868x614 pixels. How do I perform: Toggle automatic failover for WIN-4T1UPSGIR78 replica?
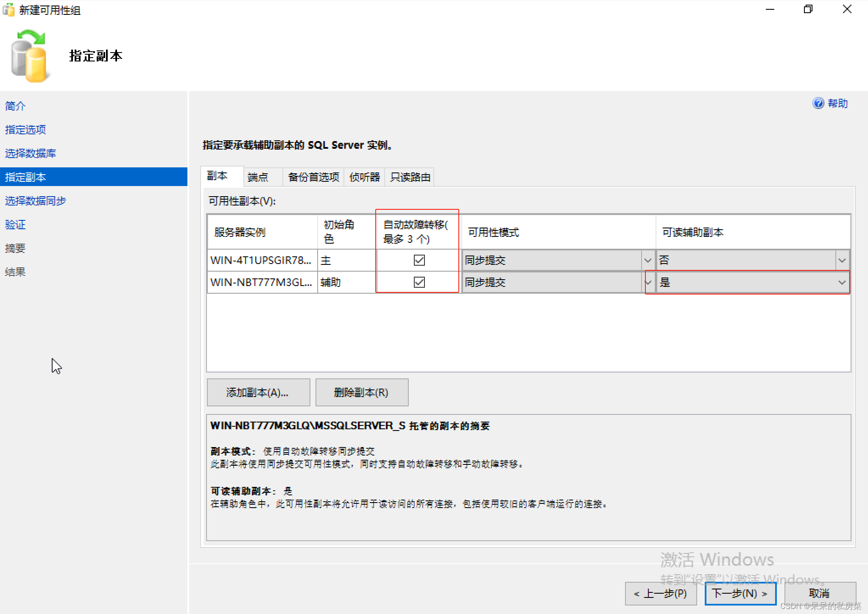pos(419,260)
